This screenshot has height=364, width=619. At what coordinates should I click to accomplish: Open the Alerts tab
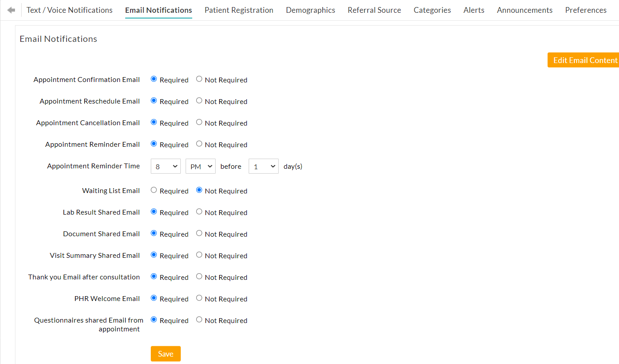[x=474, y=10]
